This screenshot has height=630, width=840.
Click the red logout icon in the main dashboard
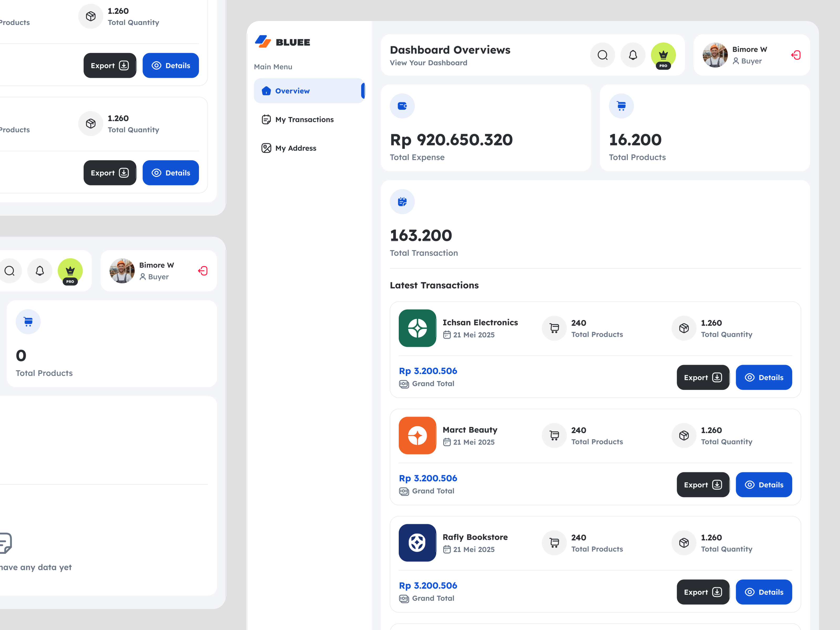tap(796, 55)
